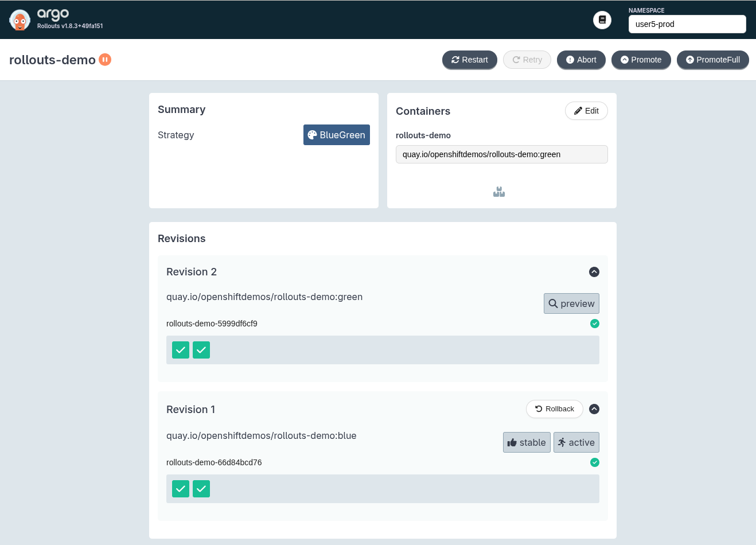Click the Retry button
This screenshot has width=756, height=545.
[527, 60]
